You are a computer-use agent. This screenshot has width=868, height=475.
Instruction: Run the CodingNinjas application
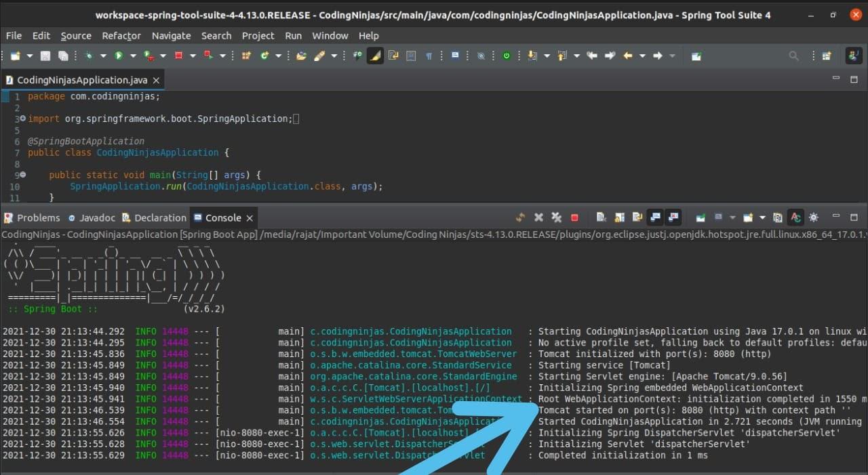click(120, 56)
